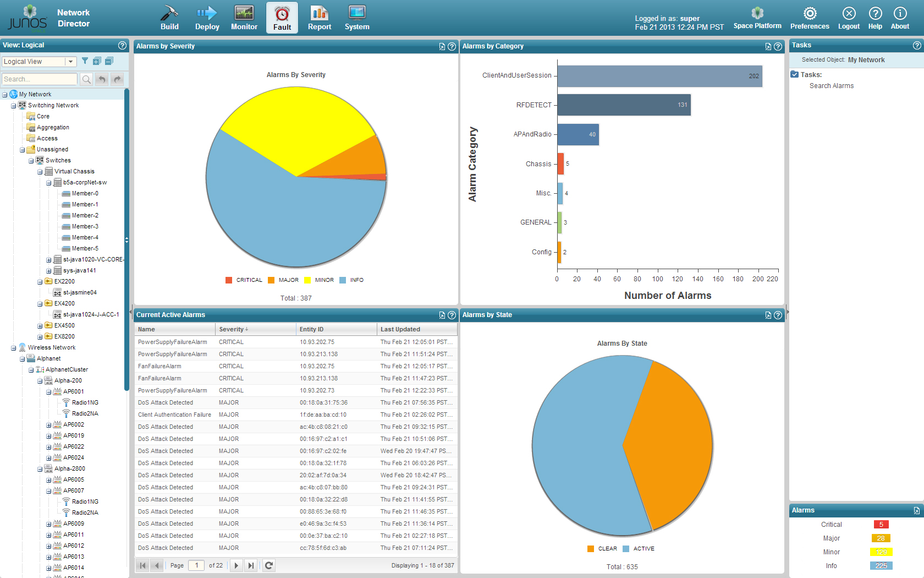Open the Report tab
The height and width of the screenshot is (578, 924).
[x=320, y=18]
